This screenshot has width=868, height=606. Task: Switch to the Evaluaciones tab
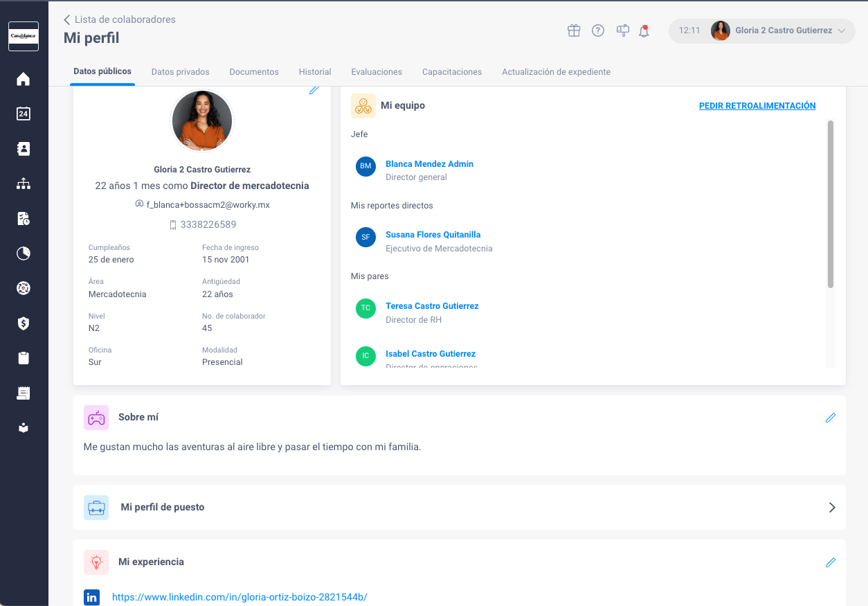(377, 72)
